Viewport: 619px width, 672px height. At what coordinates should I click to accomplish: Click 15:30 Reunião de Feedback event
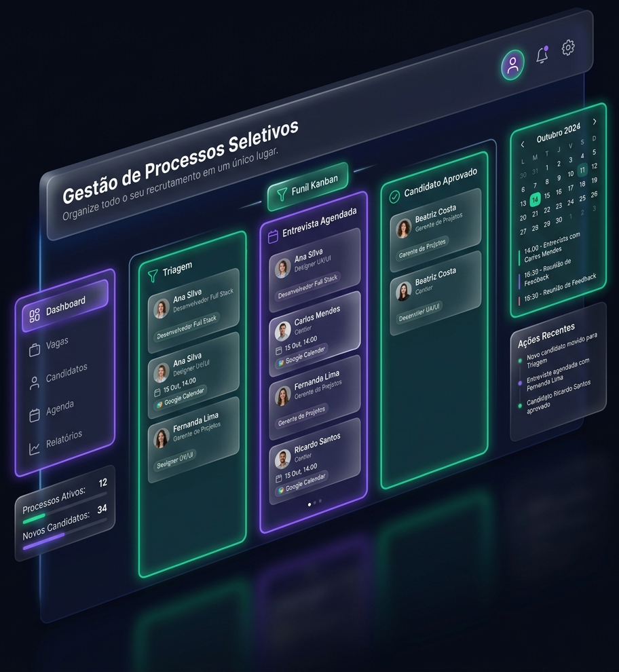(x=557, y=288)
